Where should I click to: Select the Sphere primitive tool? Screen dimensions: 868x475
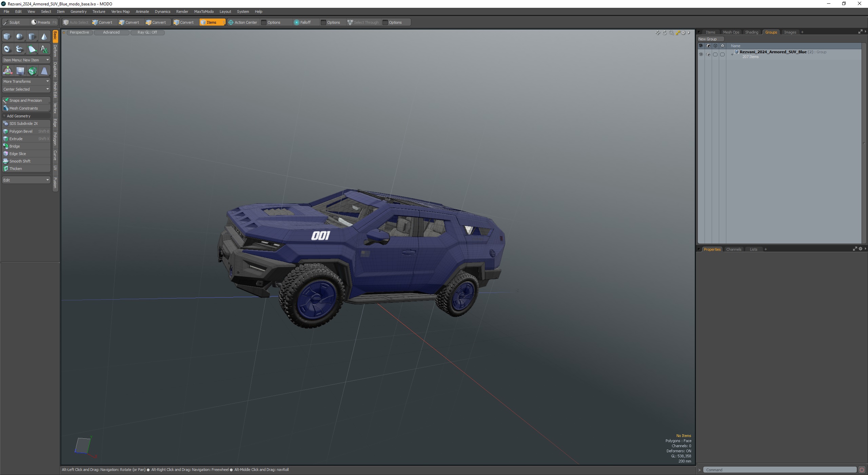[20, 37]
